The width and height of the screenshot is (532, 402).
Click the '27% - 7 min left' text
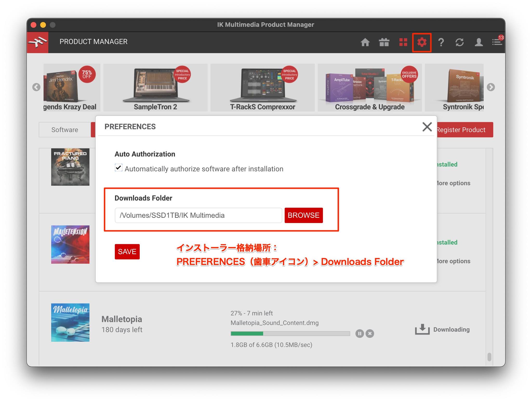click(252, 313)
